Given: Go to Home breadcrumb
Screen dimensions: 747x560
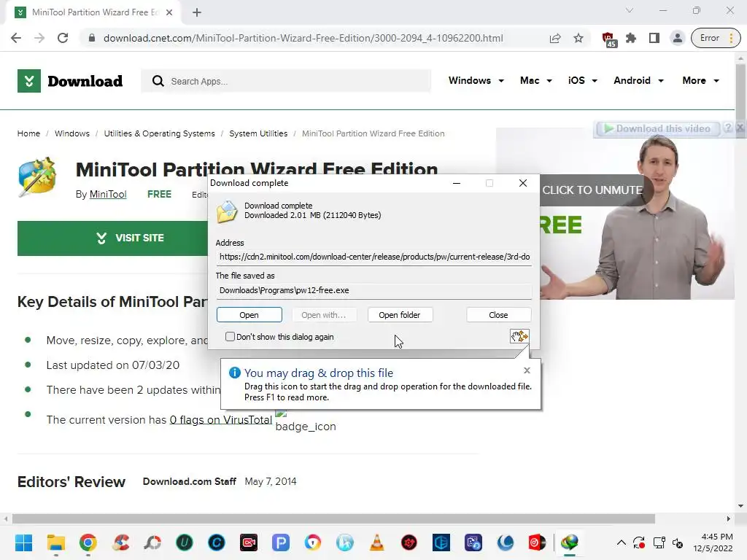Looking at the screenshot, I should coord(28,133).
